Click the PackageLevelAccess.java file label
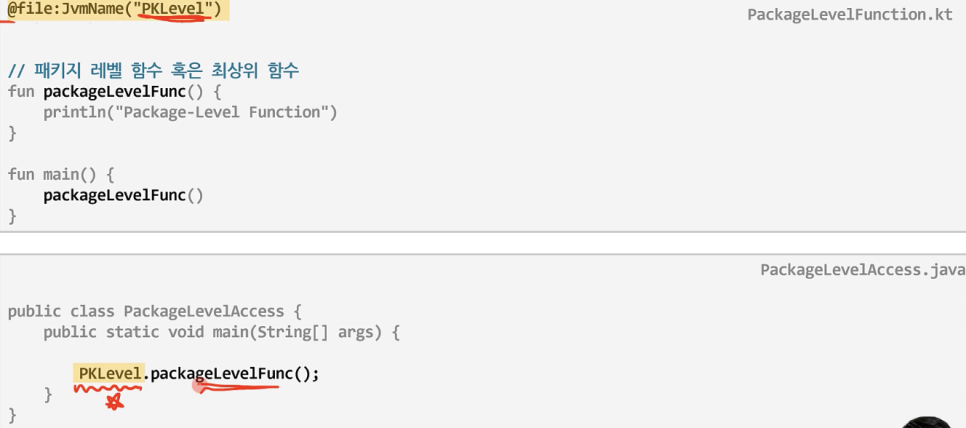The image size is (966, 428). click(x=862, y=270)
